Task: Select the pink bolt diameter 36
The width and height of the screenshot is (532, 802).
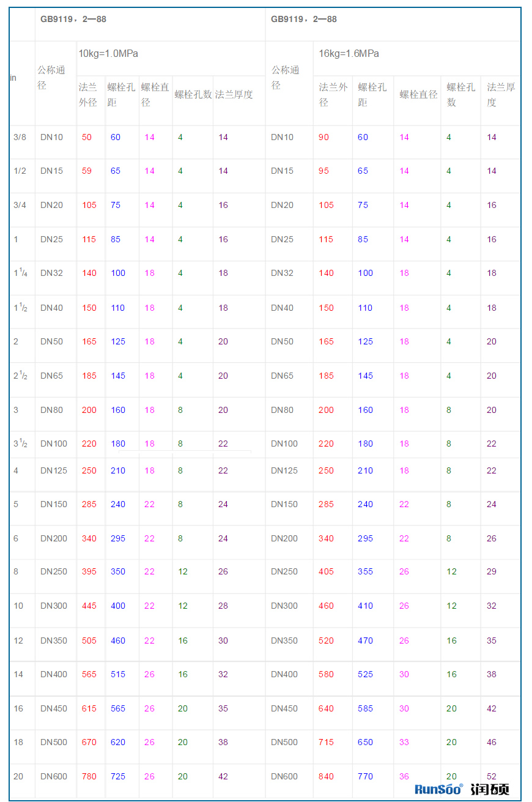Action: tap(404, 776)
